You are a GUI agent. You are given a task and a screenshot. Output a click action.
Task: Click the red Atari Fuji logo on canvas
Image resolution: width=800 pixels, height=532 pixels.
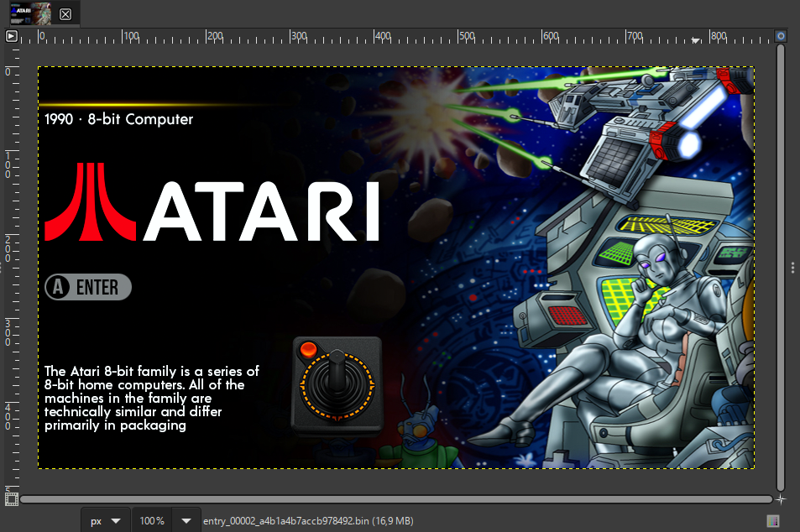pyautogui.click(x=91, y=202)
